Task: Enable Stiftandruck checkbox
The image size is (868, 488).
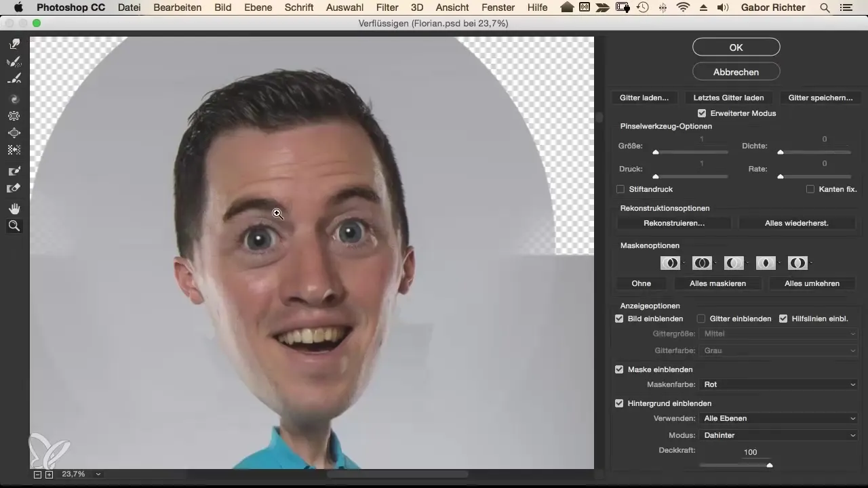Action: click(x=620, y=189)
